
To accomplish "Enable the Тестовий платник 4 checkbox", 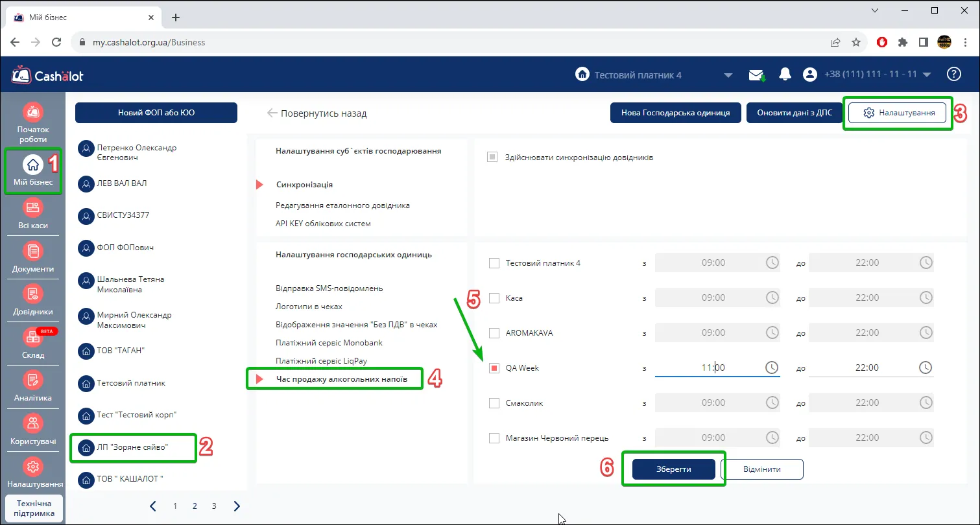I will [494, 262].
